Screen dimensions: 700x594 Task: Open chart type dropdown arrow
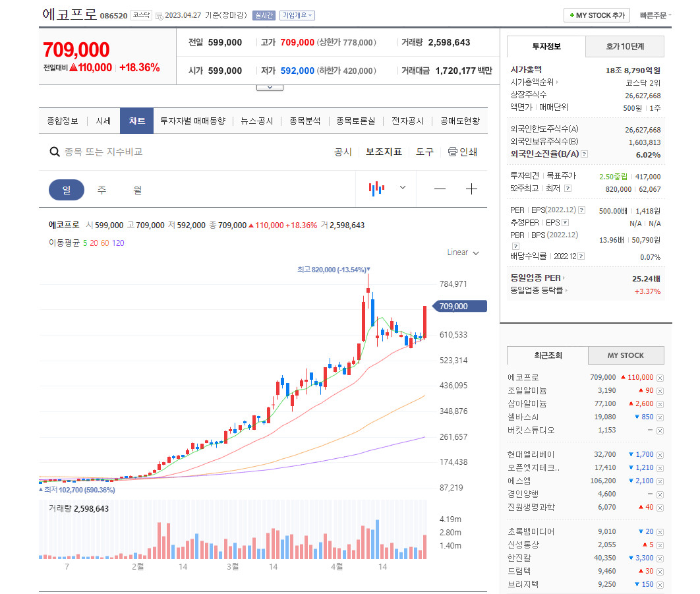coord(403,188)
